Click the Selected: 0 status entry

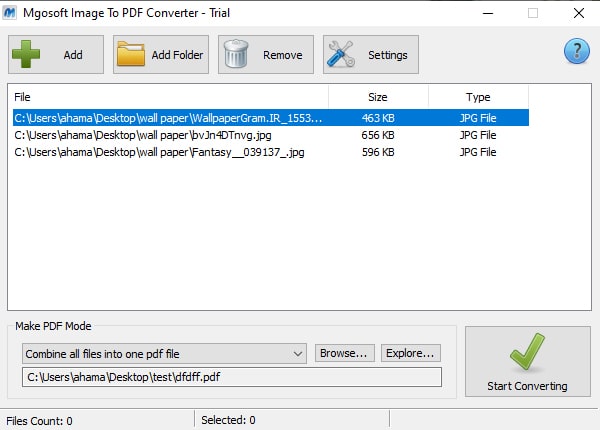tap(228, 420)
